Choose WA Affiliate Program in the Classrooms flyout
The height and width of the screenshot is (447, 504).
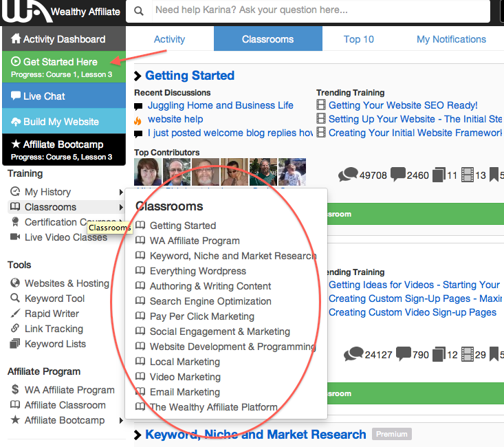click(x=195, y=241)
